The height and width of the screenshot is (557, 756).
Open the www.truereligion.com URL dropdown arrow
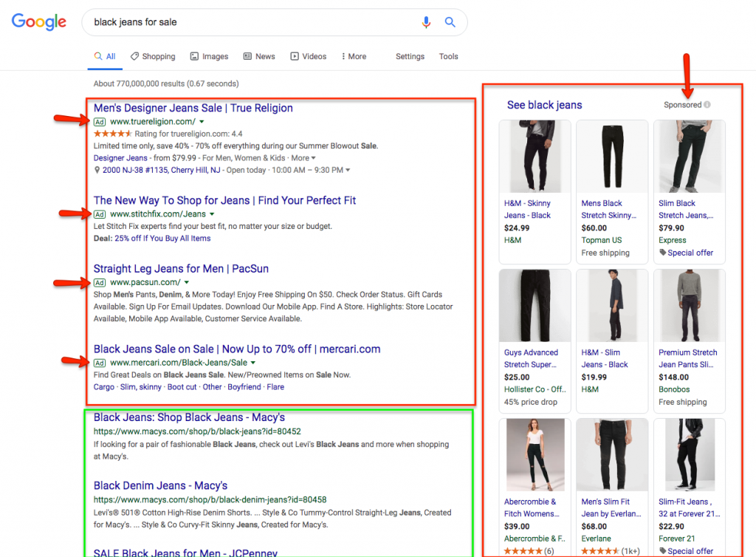coord(202,122)
